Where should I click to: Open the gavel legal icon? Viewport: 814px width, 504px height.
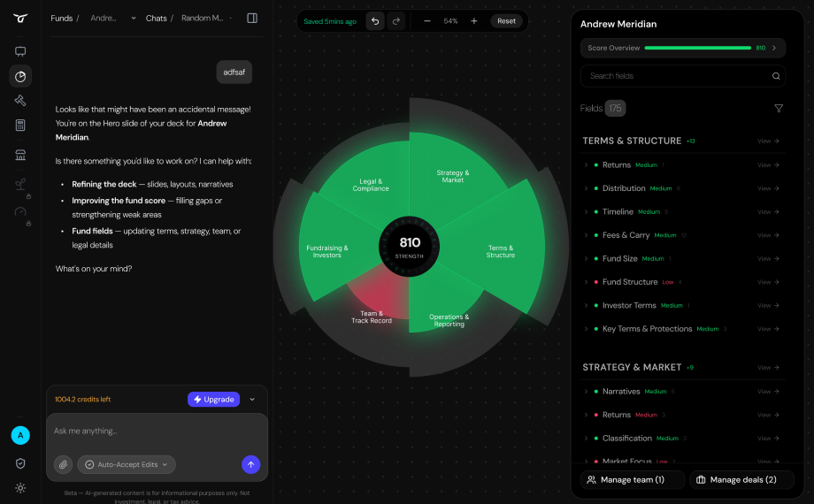(x=20, y=101)
